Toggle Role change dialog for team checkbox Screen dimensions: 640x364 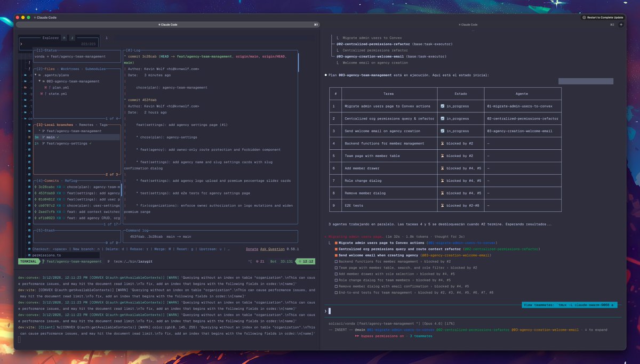336,280
